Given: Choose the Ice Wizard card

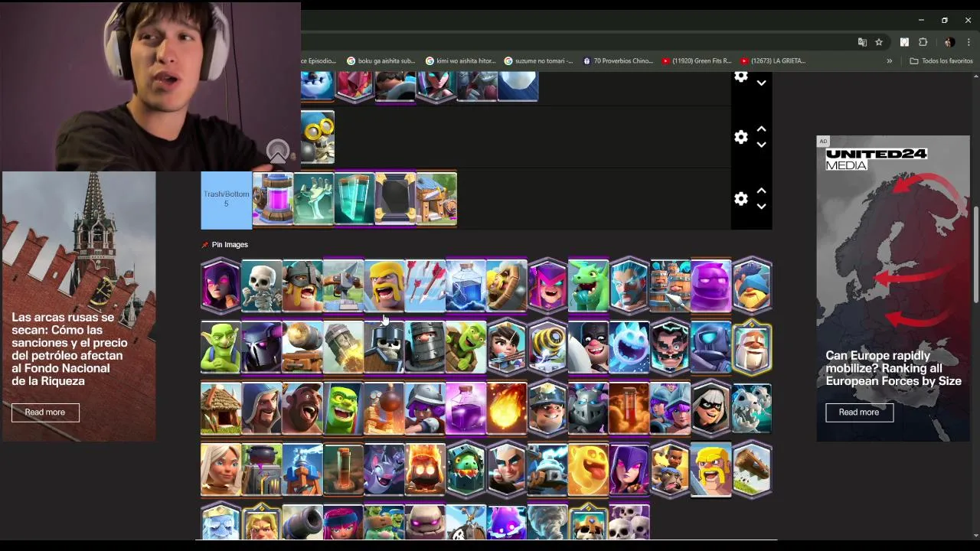Looking at the screenshot, I should click(x=629, y=285).
